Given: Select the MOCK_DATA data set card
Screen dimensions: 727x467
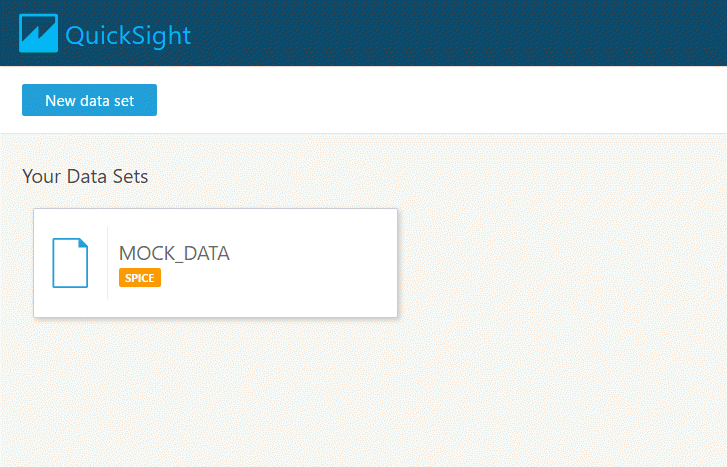Looking at the screenshot, I should pyautogui.click(x=215, y=263).
